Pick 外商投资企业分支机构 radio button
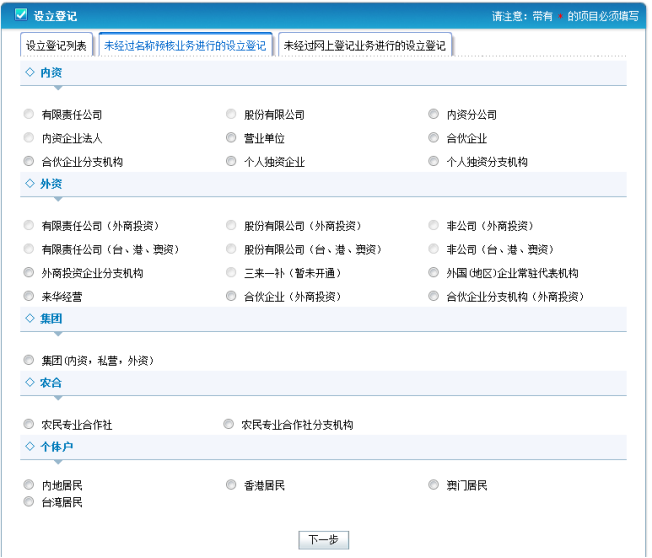The image size is (652, 558). 29,273
